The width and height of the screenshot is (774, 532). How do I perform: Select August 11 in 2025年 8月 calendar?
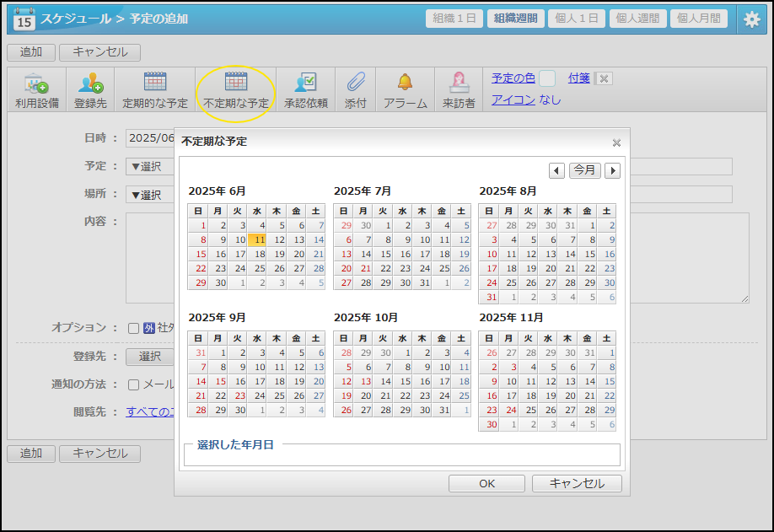tap(508, 254)
